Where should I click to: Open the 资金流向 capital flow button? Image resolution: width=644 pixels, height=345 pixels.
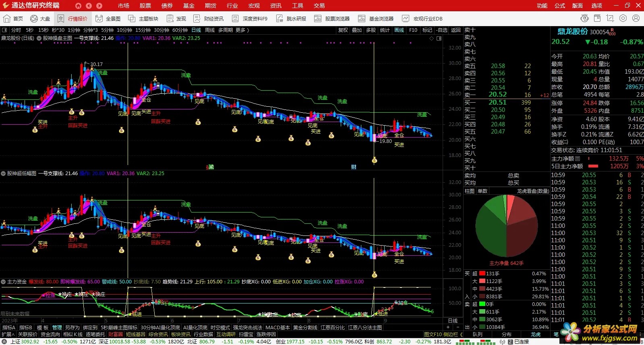[50, 334]
